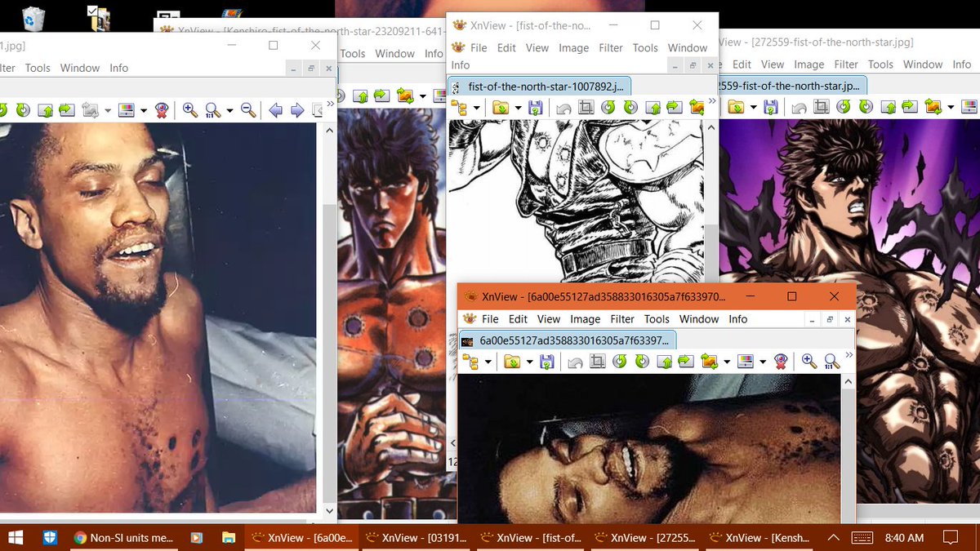980x551 pixels.
Task: Open the Windows Start menu
Action: tap(16, 537)
